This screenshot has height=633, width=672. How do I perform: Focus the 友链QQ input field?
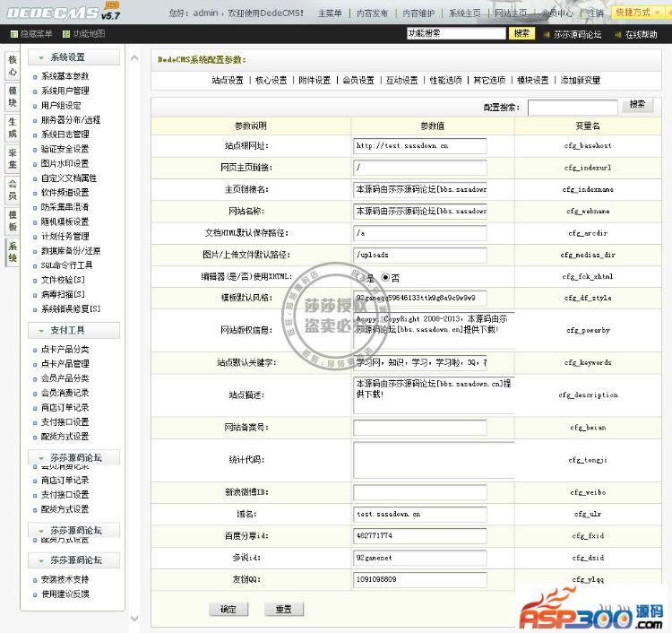[420, 579]
